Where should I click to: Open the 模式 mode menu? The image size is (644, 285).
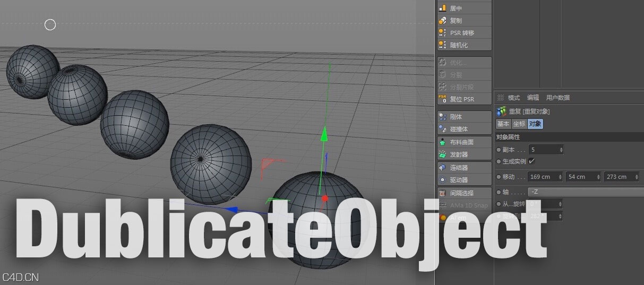pos(514,98)
